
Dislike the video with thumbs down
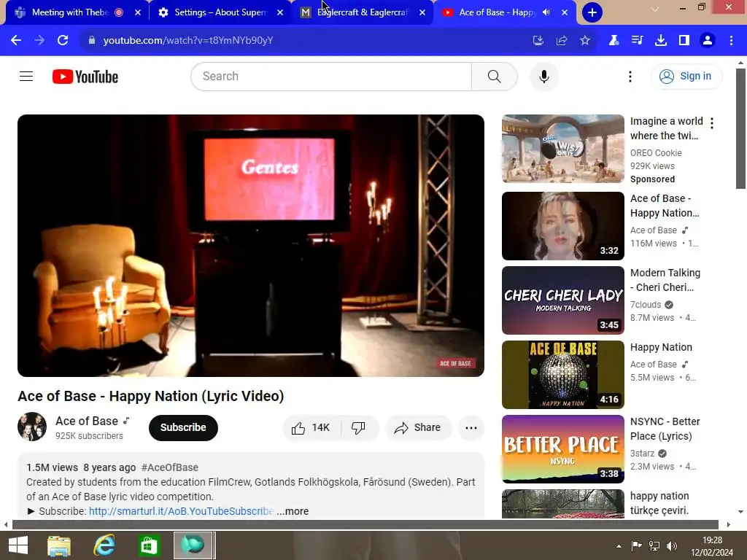click(x=359, y=427)
